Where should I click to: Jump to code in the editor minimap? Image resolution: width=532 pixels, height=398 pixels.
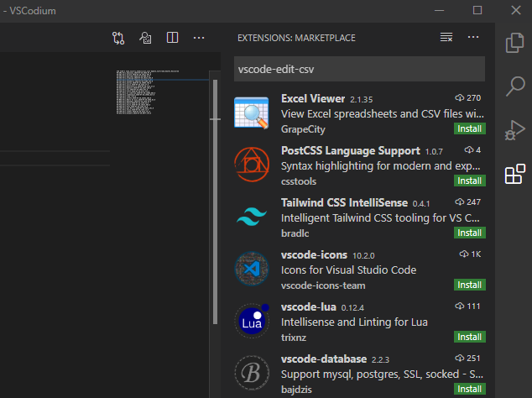pyautogui.click(x=148, y=92)
